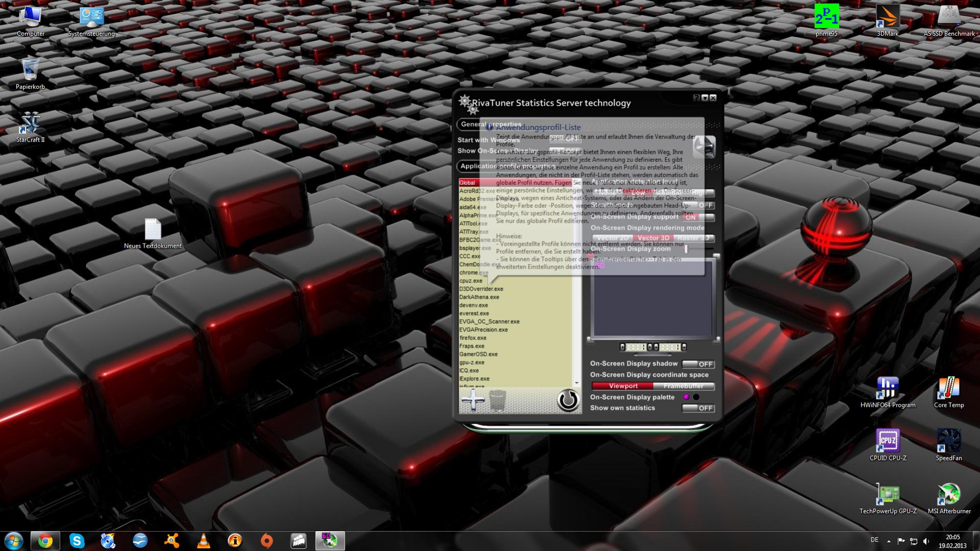Viewport: 980px width, 551px height.
Task: Set rendering mode to Vector 3D
Action: 653,238
